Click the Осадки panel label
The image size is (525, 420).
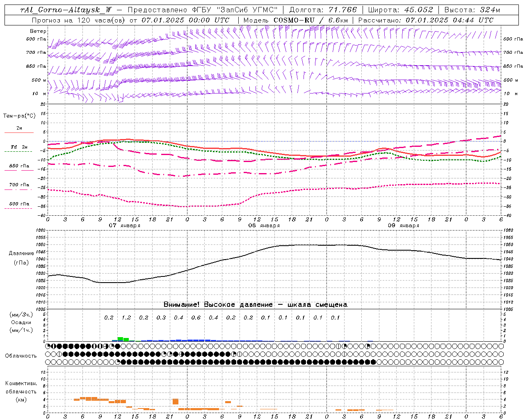[21, 322]
